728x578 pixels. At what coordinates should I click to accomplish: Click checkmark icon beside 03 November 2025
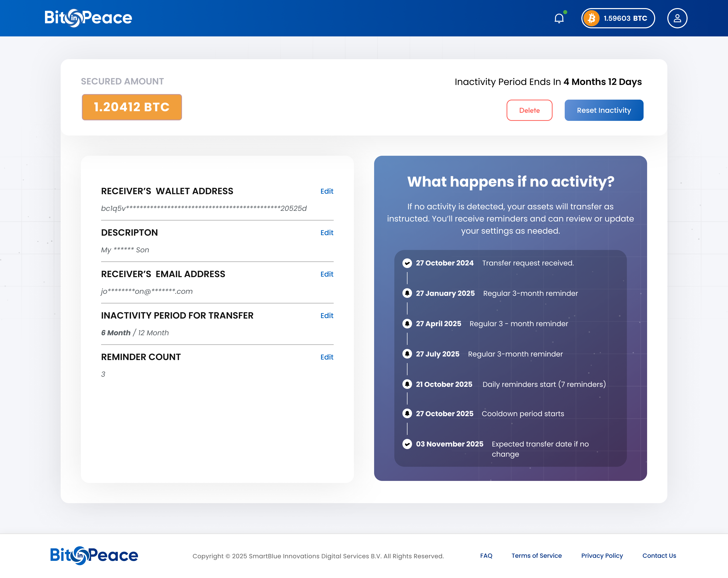(x=407, y=444)
